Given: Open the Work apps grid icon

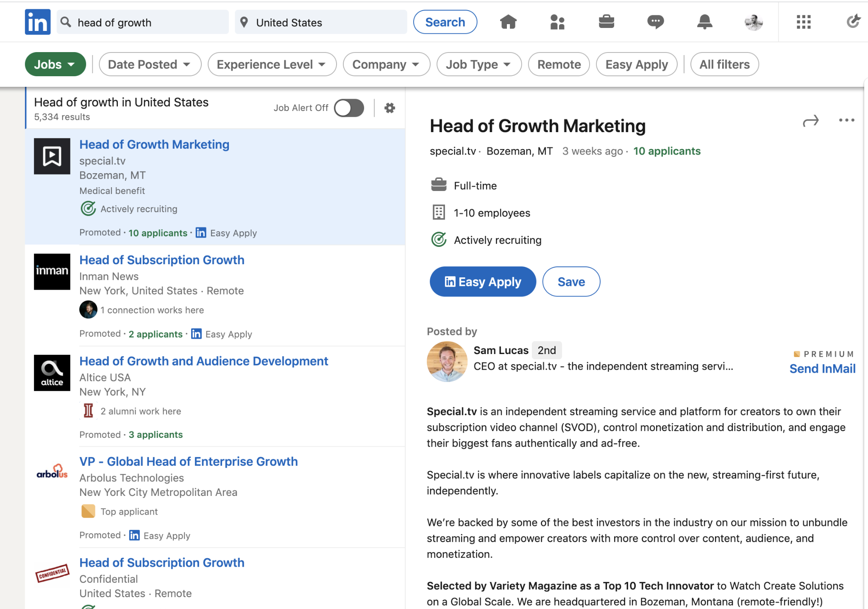Looking at the screenshot, I should click(803, 22).
